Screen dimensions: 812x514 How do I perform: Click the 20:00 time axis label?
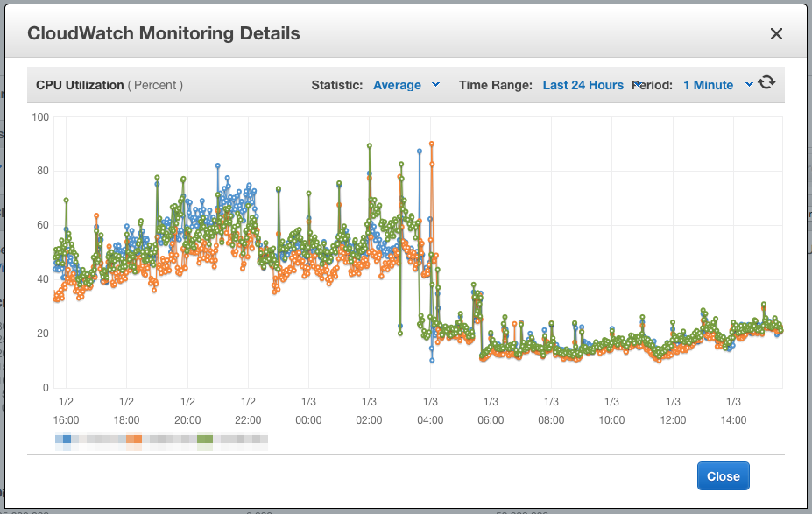(x=187, y=420)
